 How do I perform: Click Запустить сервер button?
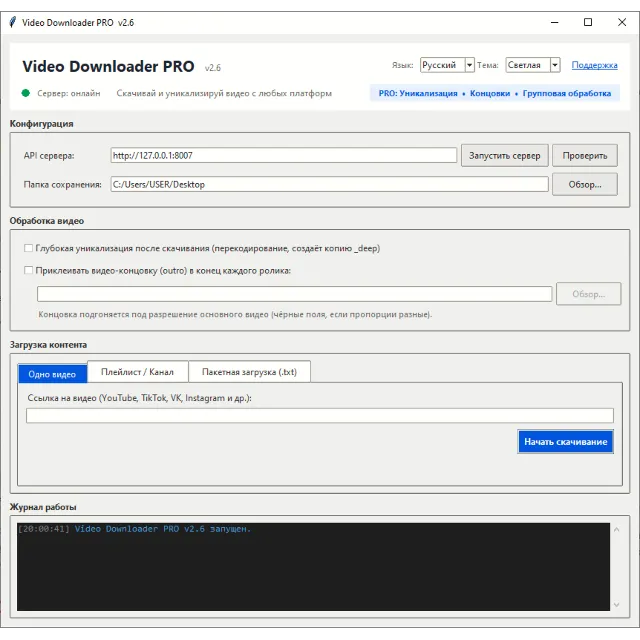(x=504, y=156)
